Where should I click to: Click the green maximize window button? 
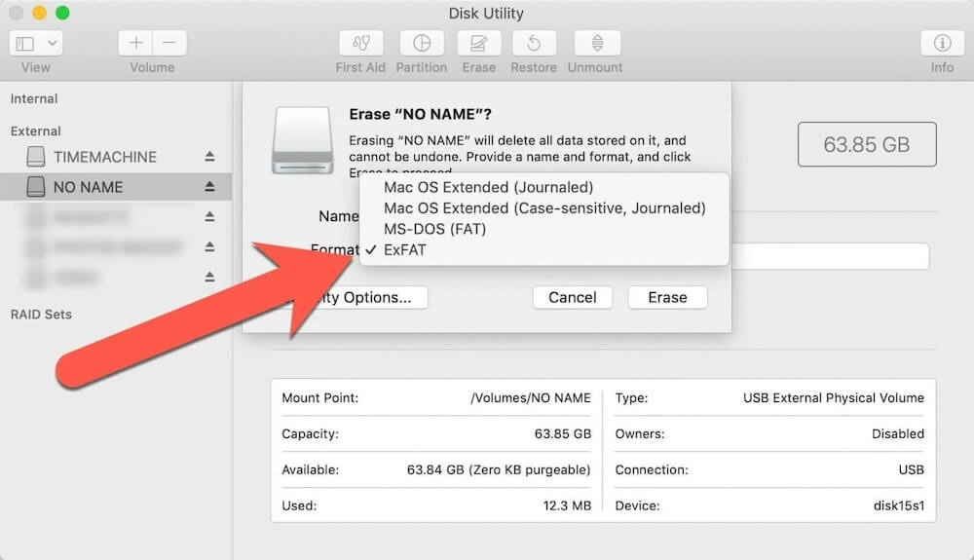click(62, 13)
